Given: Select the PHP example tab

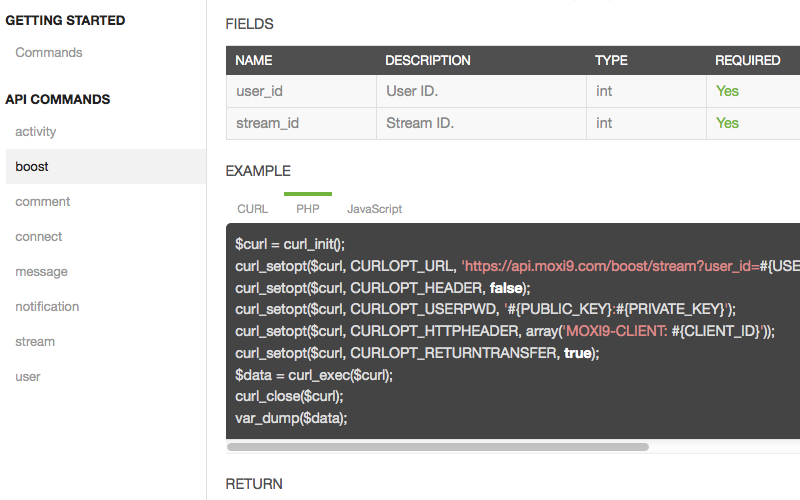Looking at the screenshot, I should 307,209.
